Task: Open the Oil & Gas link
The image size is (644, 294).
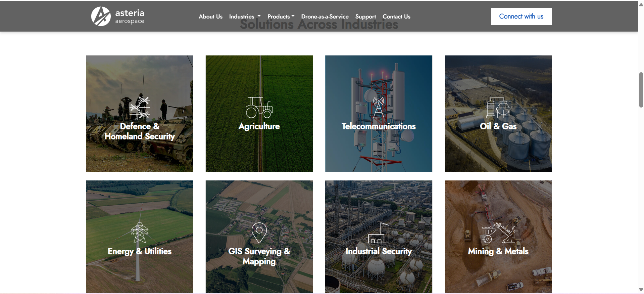Action: [498, 126]
